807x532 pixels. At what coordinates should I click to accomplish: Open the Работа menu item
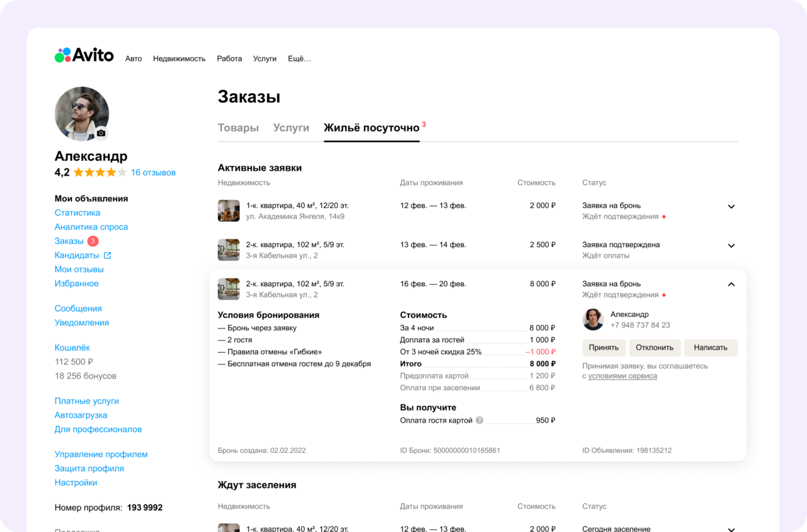click(229, 58)
